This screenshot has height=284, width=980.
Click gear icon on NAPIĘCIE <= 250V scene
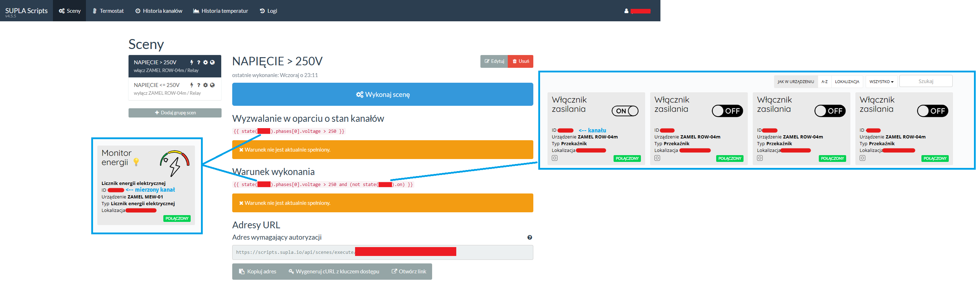coord(206,85)
